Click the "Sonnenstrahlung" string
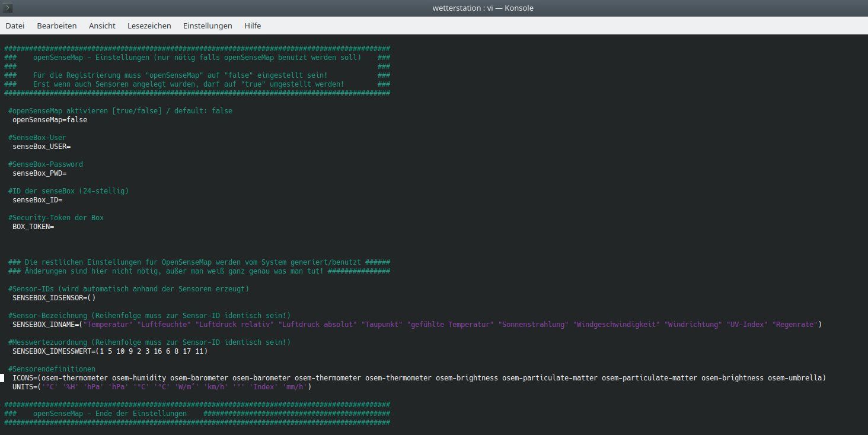The height and width of the screenshot is (435, 868). tap(534, 325)
